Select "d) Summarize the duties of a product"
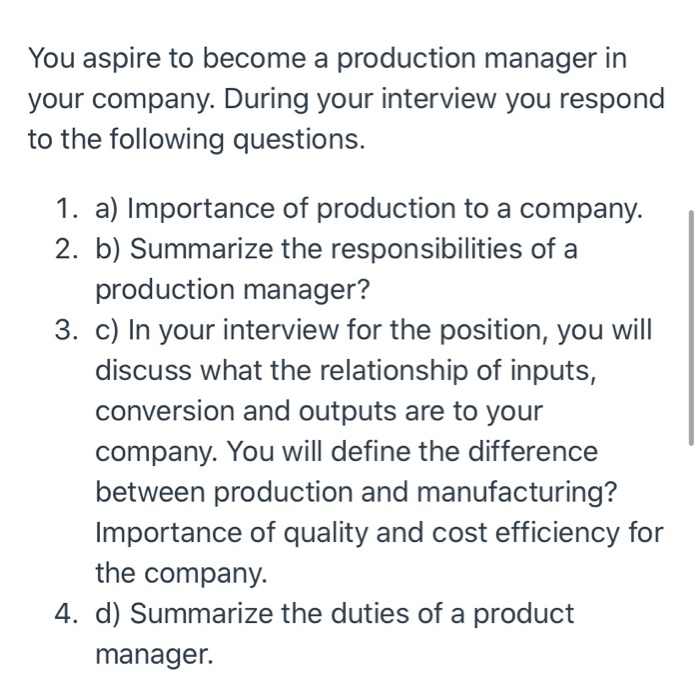Viewport: 700px width, 700px height. pos(335,614)
